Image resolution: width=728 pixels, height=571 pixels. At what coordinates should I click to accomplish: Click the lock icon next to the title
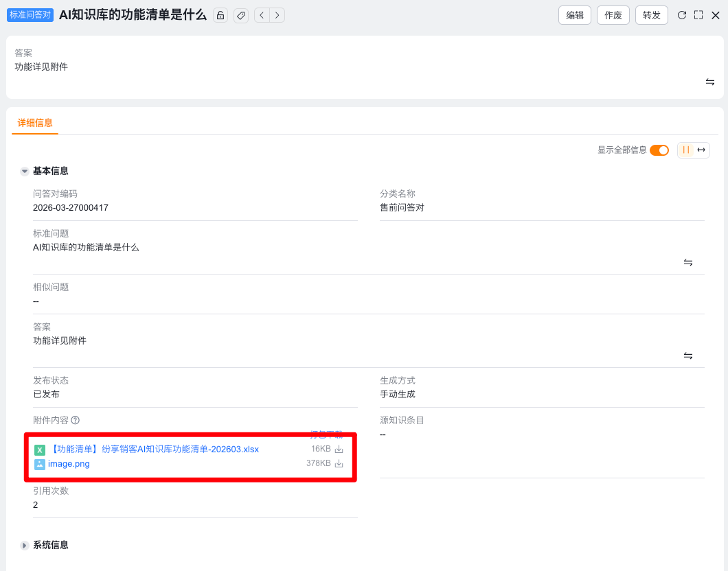(220, 15)
